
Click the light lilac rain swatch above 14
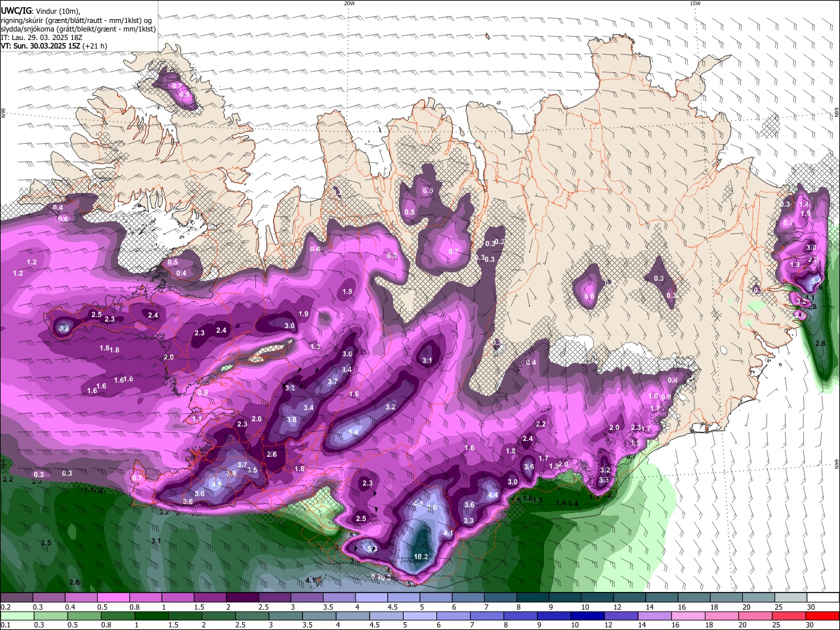[655, 616]
